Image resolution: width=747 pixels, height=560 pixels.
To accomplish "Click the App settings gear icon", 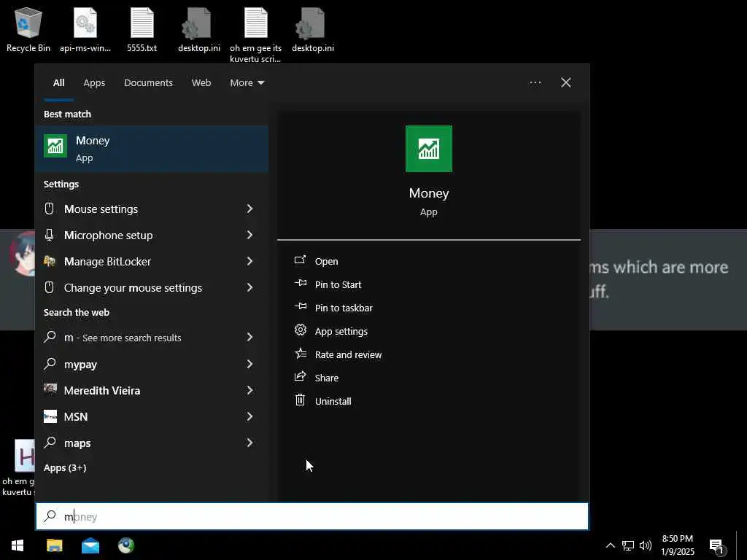I will click(300, 330).
